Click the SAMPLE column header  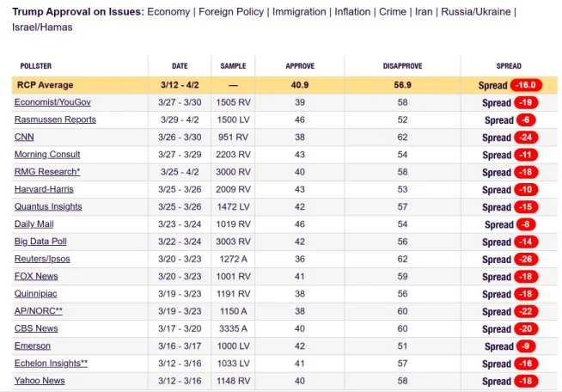pyautogui.click(x=233, y=66)
